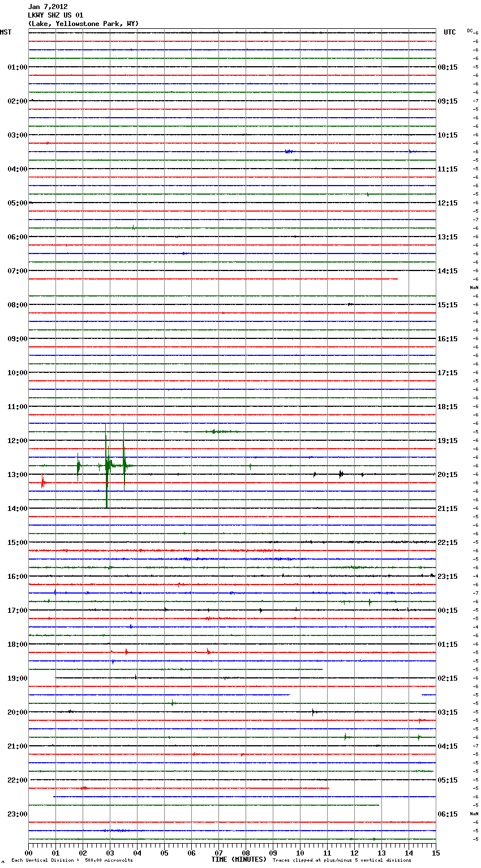The width and height of the screenshot is (481, 868).
Task: Click the 12:00 MST time label
Action: click(17, 441)
